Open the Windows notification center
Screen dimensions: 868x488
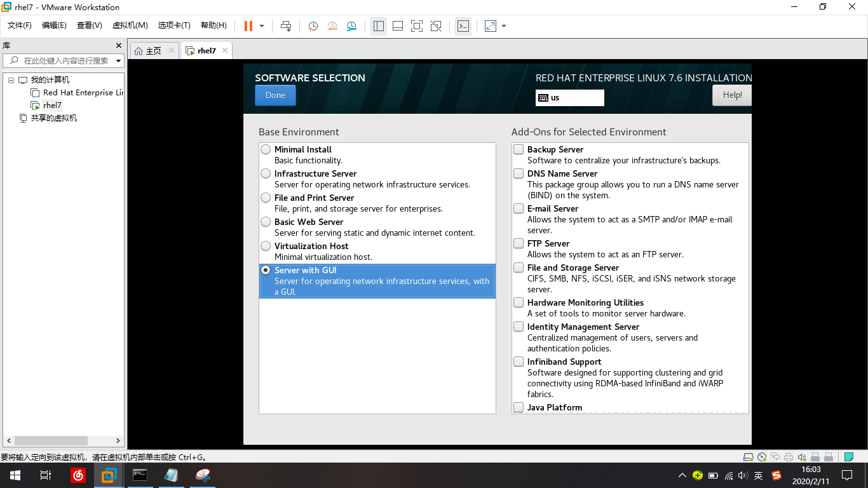pos(847,475)
